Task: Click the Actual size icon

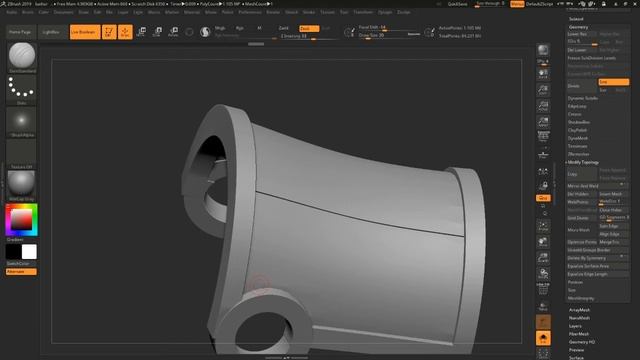Action: (x=543, y=106)
